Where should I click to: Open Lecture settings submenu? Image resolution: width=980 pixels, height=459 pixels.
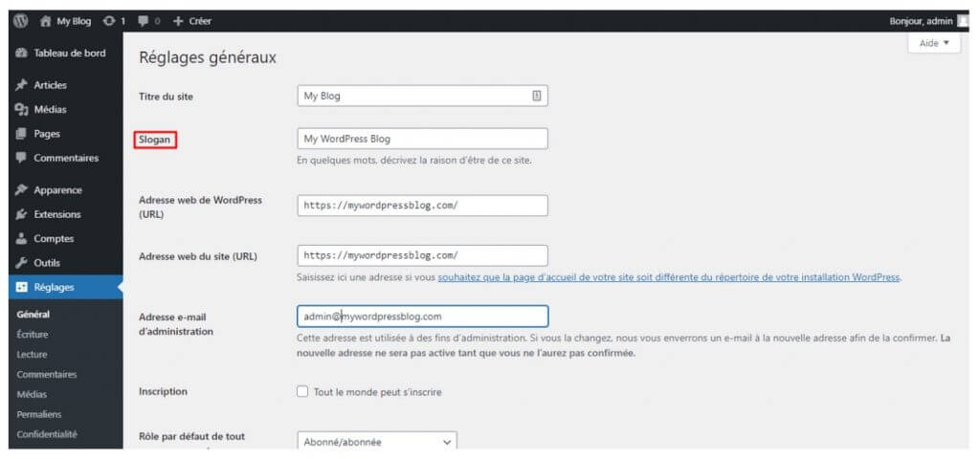click(x=32, y=354)
